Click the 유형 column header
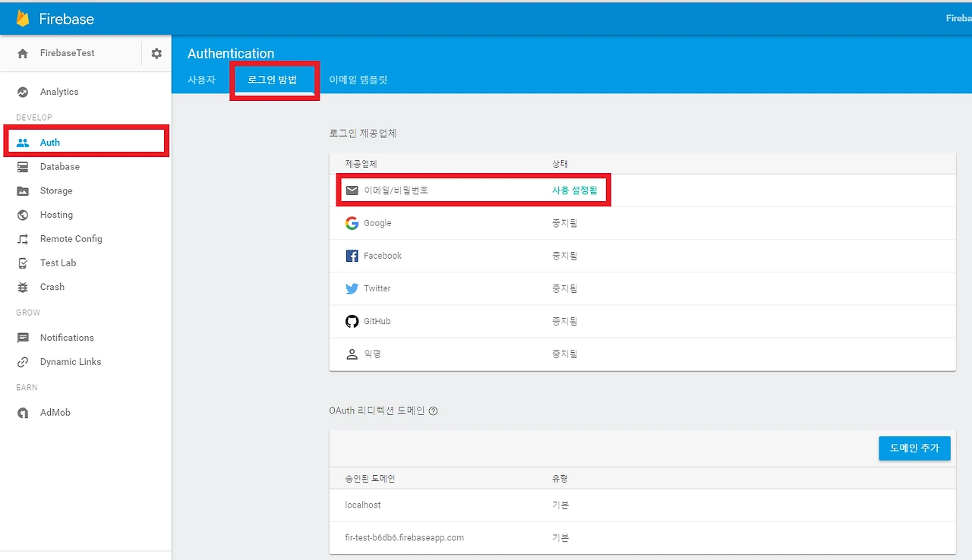Image resolution: width=972 pixels, height=560 pixels. tap(560, 479)
